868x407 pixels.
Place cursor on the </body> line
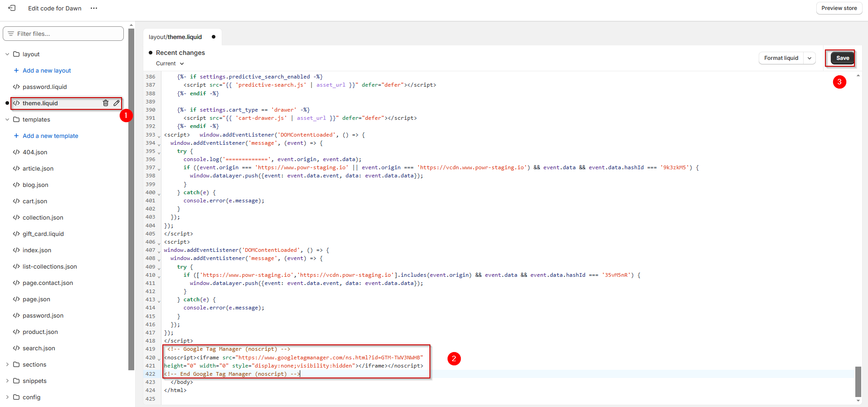182,382
